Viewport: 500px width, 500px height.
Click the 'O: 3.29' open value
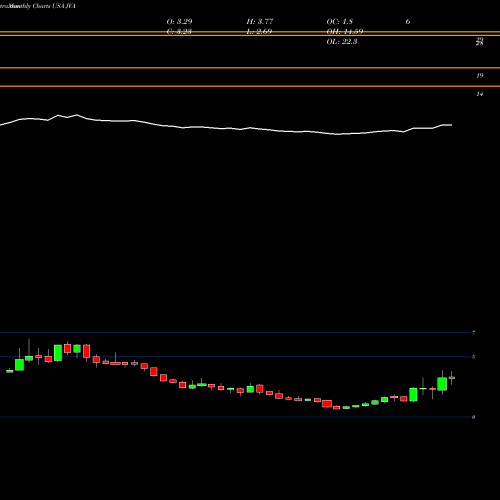point(179,22)
